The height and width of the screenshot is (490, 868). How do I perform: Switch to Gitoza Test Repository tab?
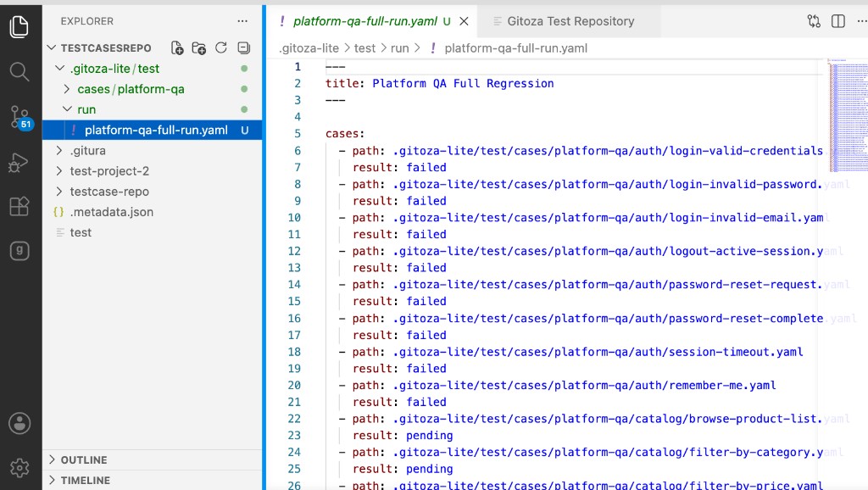(x=570, y=21)
